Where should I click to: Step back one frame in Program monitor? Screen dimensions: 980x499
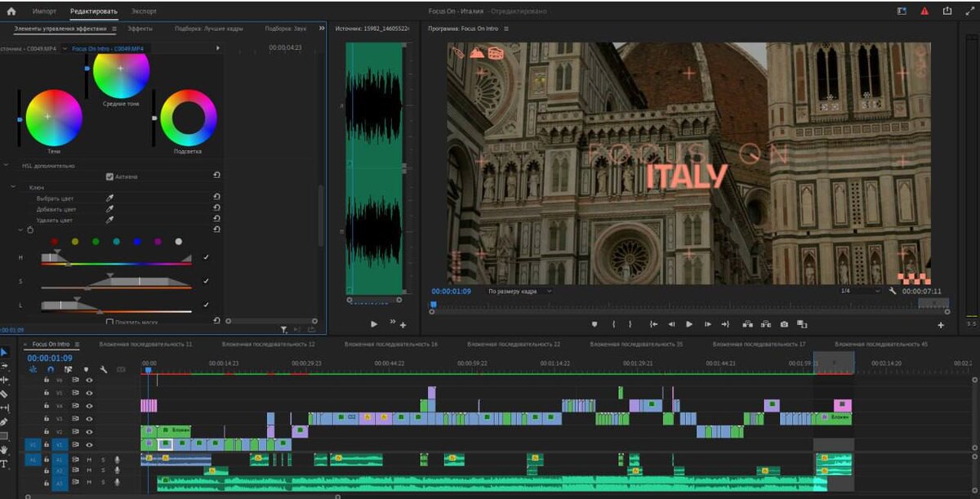click(671, 324)
